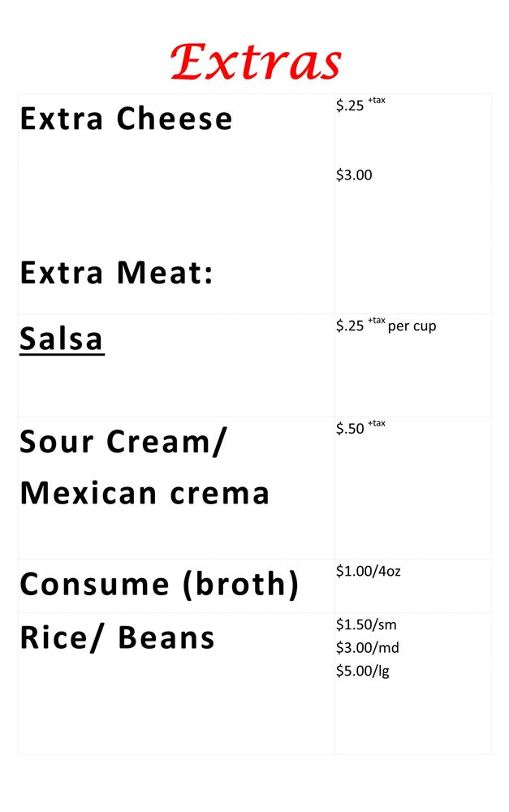
Task: Choose the $3.00/md size price
Action: click(368, 648)
